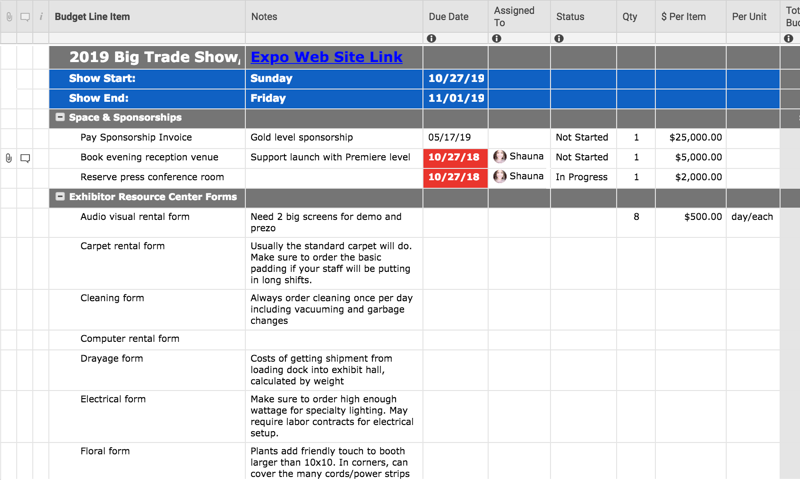Click Not Started status for Pay Sponsorship Invoice

coord(583,138)
